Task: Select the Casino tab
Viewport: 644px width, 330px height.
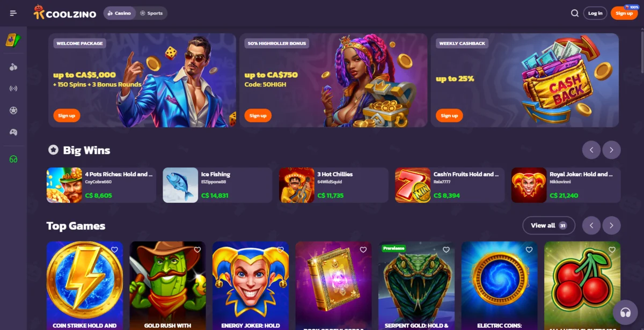Action: pyautogui.click(x=119, y=13)
